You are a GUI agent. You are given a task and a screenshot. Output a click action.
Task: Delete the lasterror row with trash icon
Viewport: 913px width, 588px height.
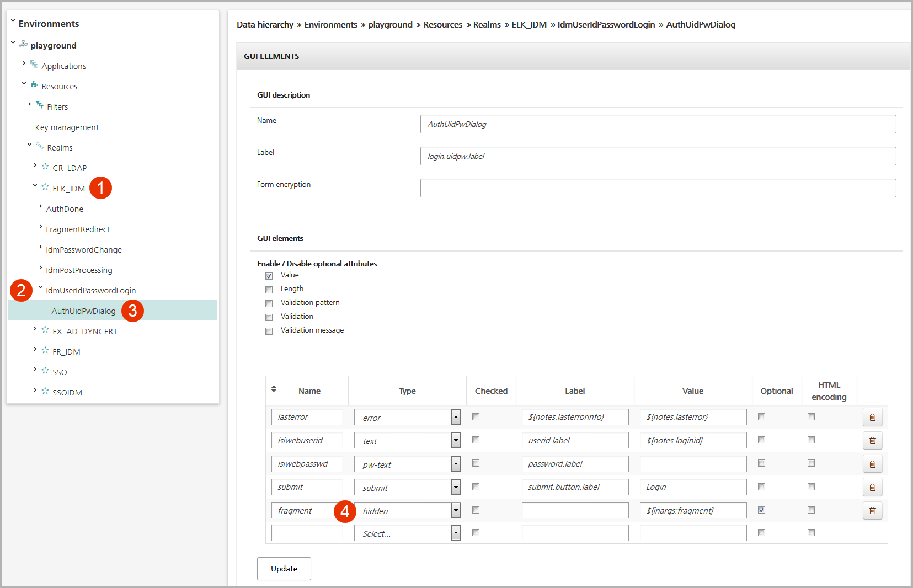[872, 418]
